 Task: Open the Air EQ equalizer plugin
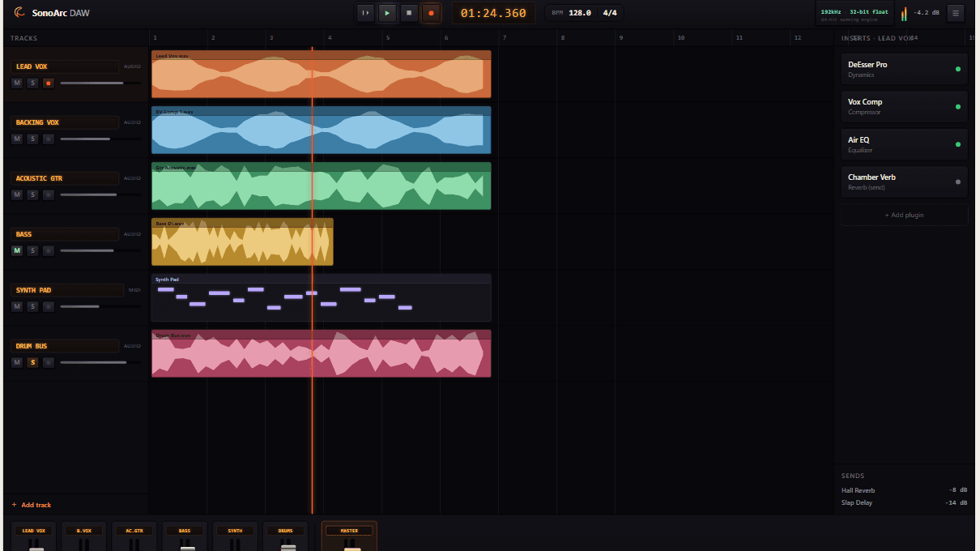tap(904, 144)
